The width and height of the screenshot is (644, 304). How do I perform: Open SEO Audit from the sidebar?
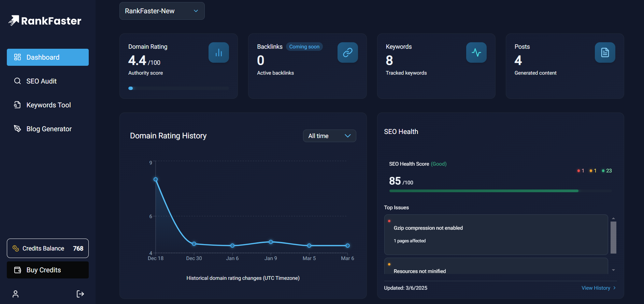[48, 81]
